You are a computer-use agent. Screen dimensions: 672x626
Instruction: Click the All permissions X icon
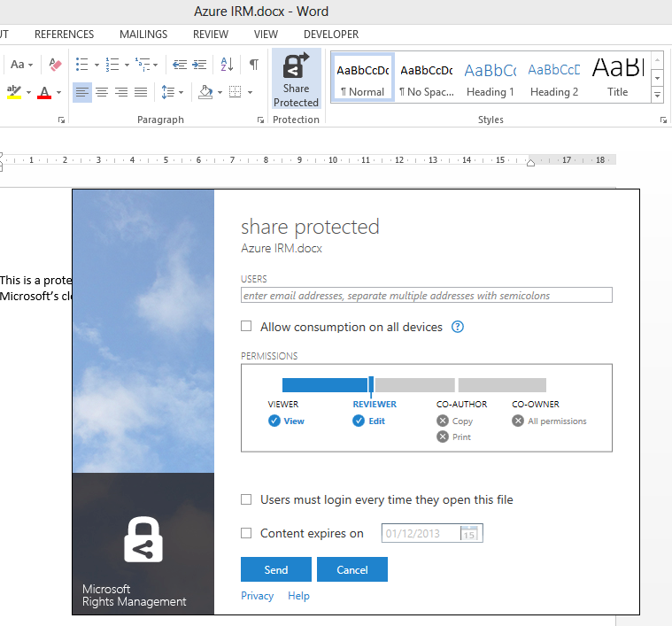point(518,421)
